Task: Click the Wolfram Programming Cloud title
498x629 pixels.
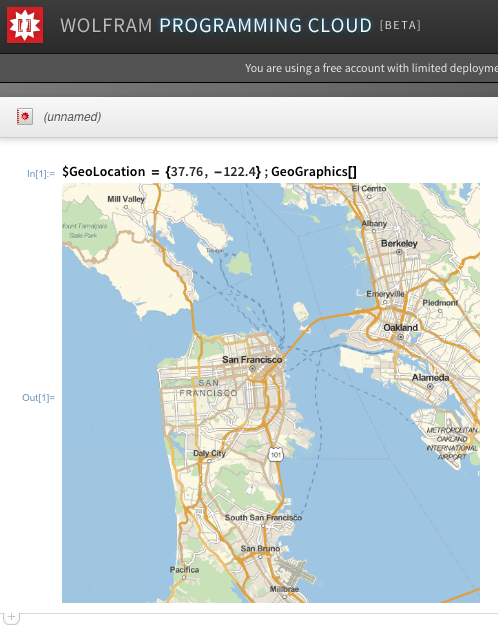Action: pos(216,25)
